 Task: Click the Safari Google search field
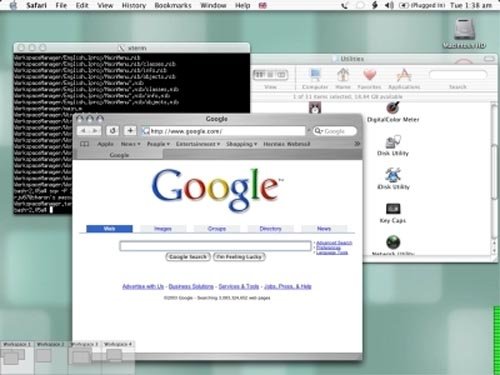[335, 131]
